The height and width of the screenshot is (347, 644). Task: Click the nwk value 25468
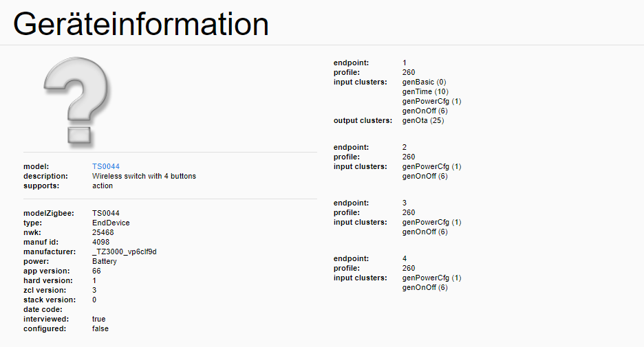click(103, 232)
